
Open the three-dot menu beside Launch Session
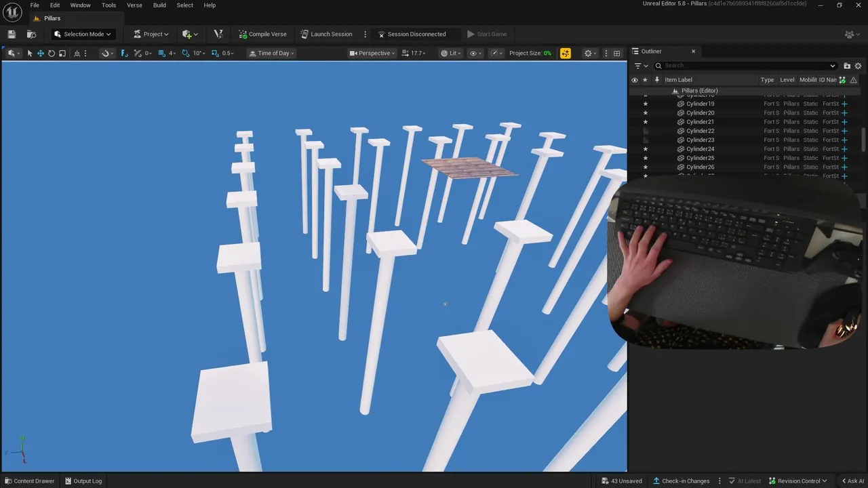(x=365, y=34)
